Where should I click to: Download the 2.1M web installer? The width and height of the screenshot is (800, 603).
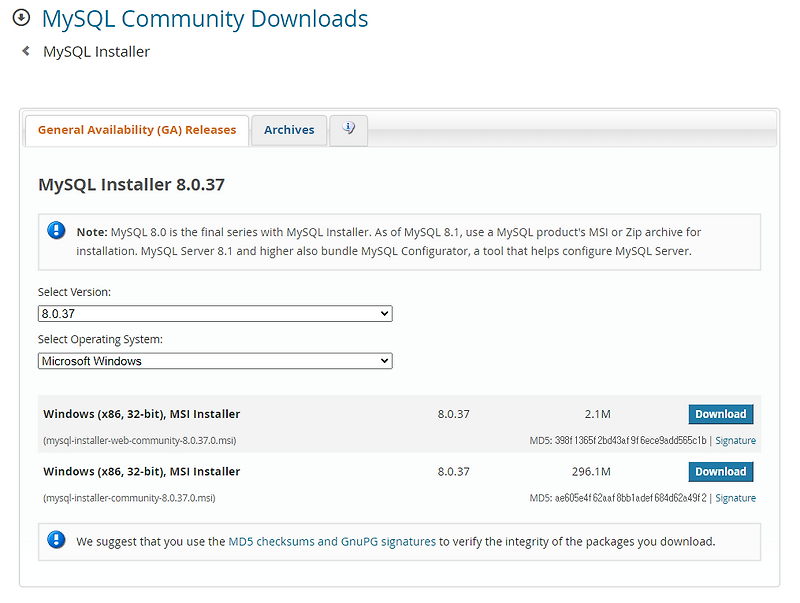[x=720, y=413]
